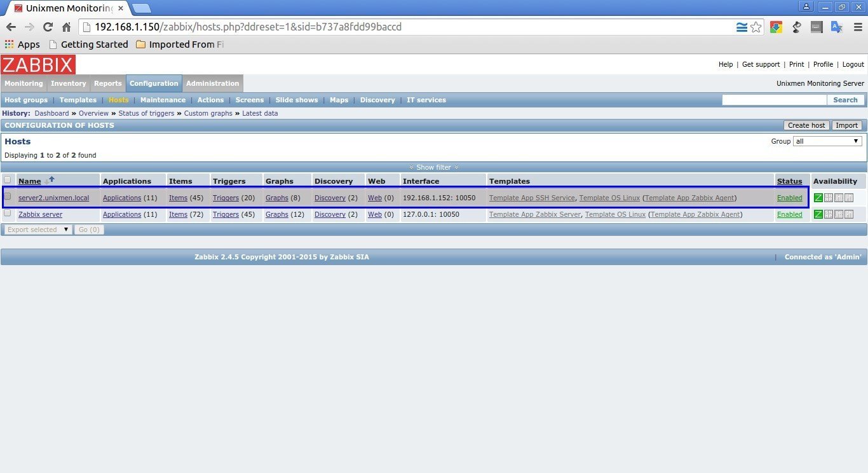
Task: Open the Zabbix server host link
Action: pos(41,214)
